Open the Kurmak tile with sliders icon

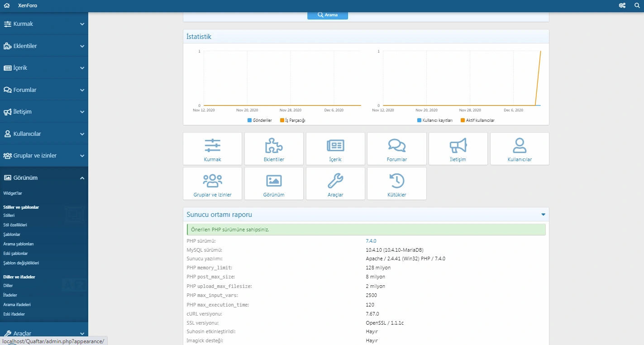coord(212,149)
